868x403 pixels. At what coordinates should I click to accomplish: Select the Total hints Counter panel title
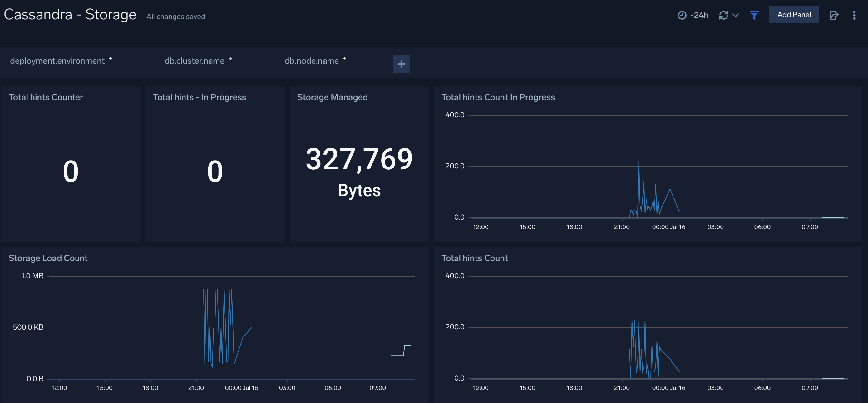click(x=46, y=97)
